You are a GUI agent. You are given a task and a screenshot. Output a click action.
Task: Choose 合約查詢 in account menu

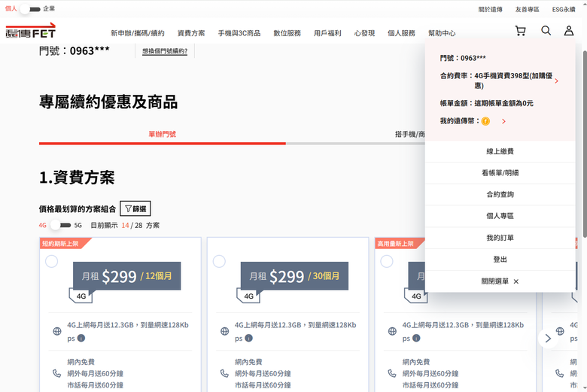click(500, 194)
